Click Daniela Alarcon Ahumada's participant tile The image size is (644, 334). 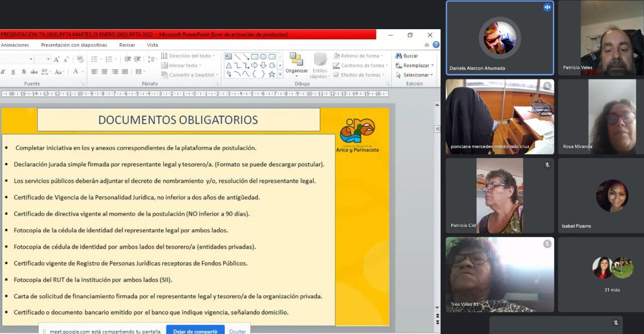pos(500,38)
